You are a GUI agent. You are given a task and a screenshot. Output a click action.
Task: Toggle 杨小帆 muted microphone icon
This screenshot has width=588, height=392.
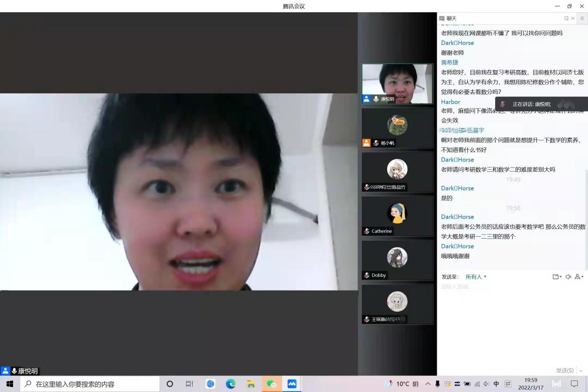[376, 143]
